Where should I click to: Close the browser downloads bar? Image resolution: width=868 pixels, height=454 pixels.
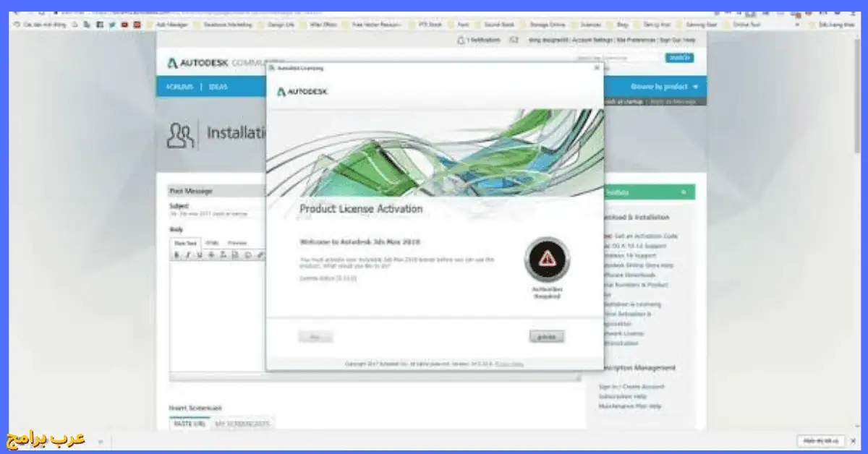pyautogui.click(x=853, y=440)
